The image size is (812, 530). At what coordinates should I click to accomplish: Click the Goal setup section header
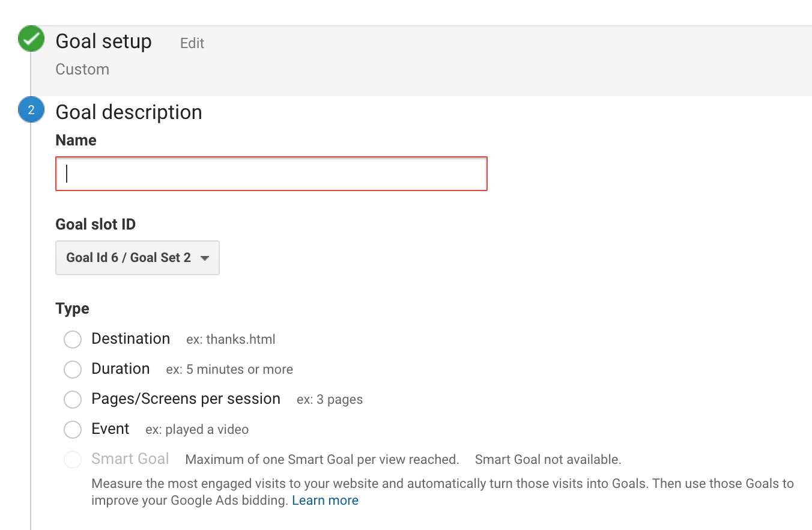(x=103, y=41)
